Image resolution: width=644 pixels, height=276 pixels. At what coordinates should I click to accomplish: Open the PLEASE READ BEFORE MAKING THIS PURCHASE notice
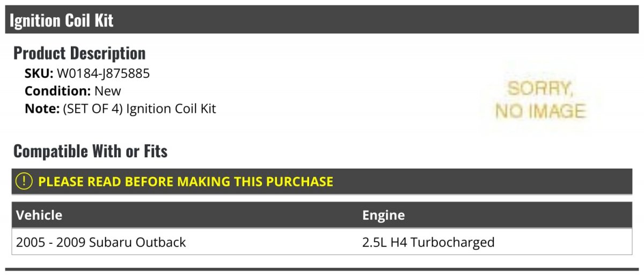click(322, 181)
